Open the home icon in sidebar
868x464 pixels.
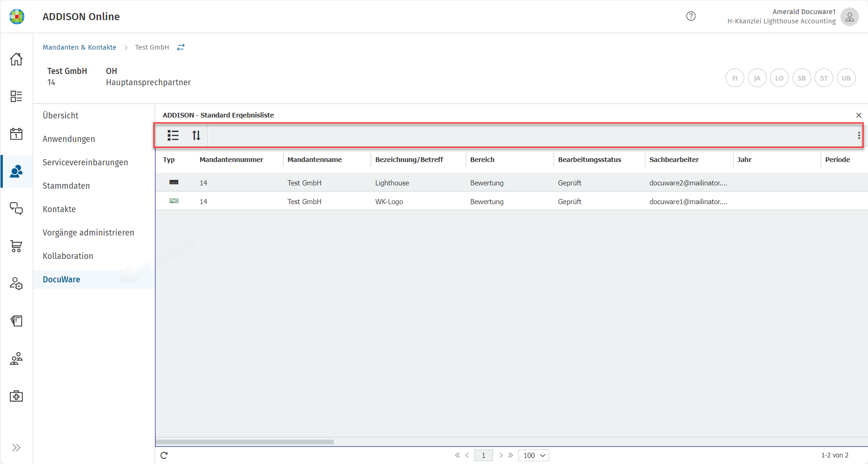[16, 59]
